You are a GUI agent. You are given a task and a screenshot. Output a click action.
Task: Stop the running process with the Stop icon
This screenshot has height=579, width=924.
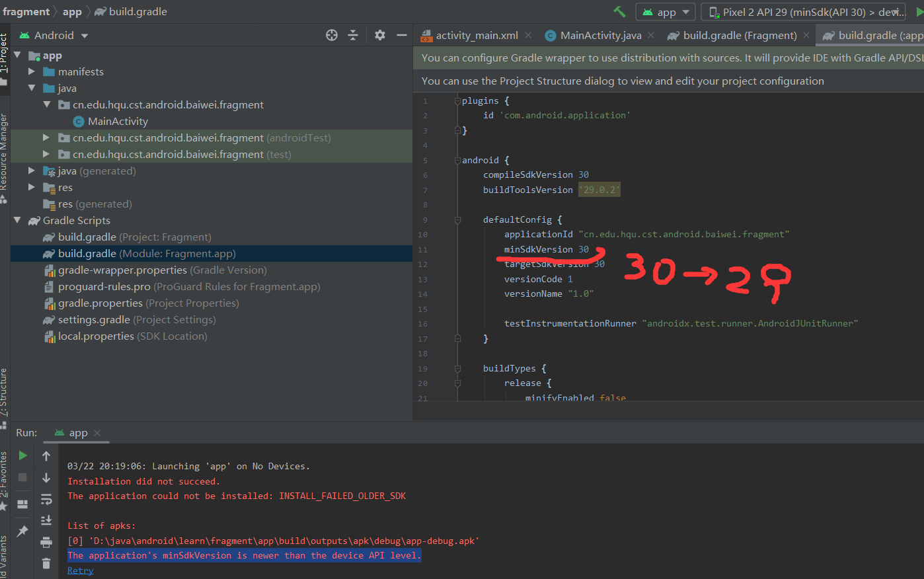24,477
